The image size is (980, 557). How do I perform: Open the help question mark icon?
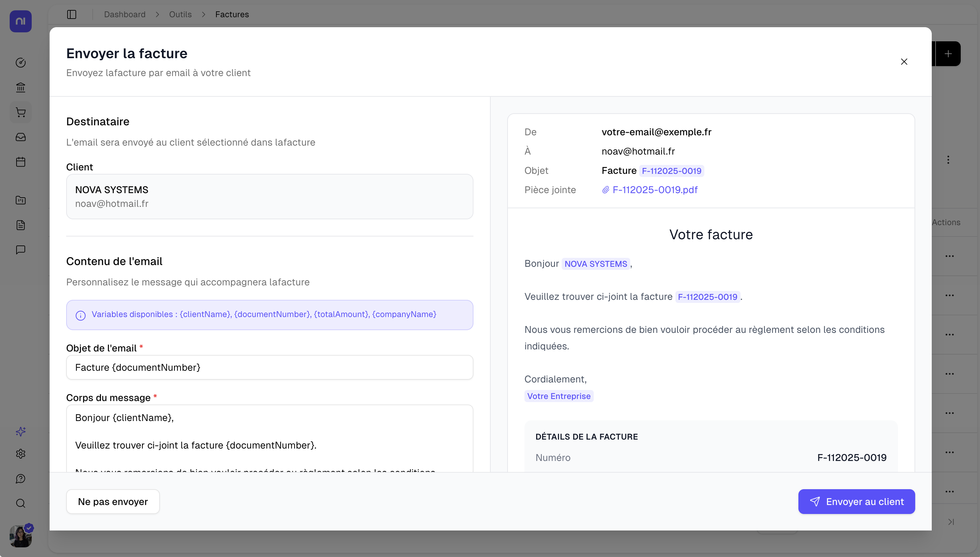pyautogui.click(x=21, y=478)
